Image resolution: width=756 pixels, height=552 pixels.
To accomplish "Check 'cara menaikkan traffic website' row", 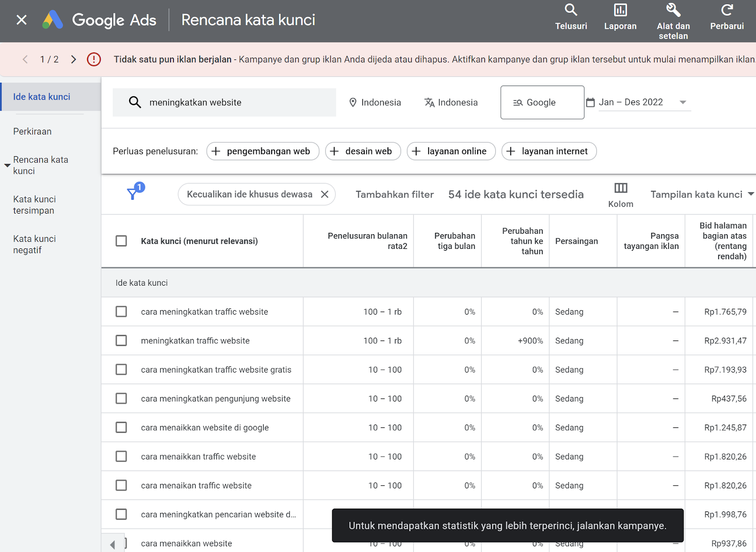I will pyautogui.click(x=121, y=456).
